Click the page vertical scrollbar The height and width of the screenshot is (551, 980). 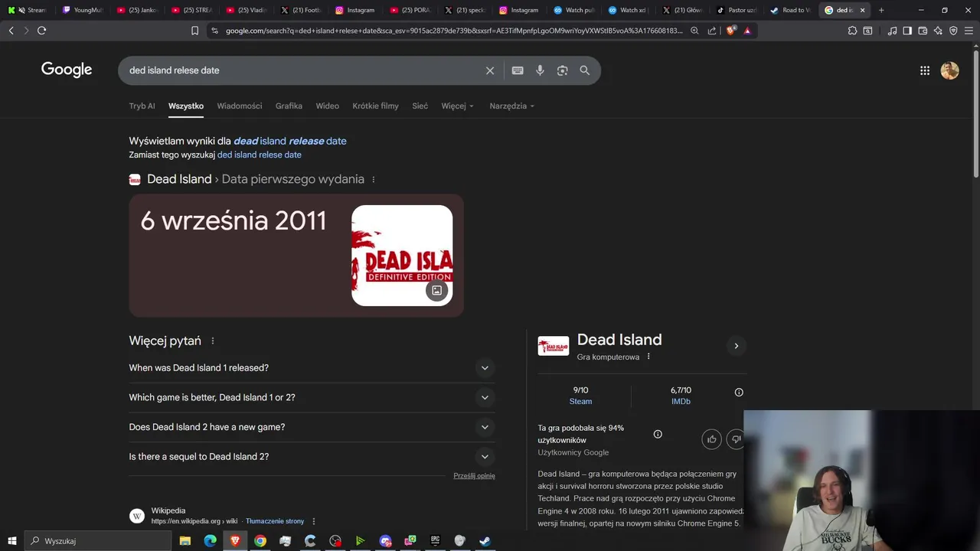(x=975, y=115)
